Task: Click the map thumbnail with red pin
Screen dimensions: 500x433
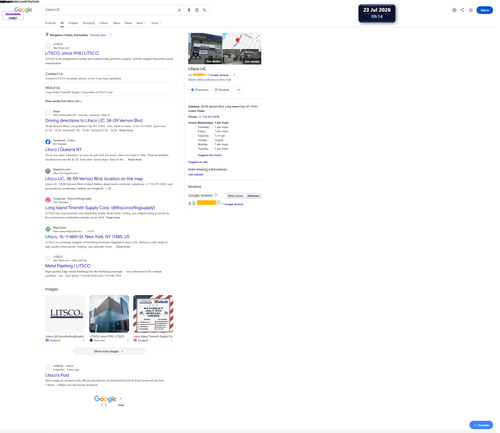Action: [242, 41]
